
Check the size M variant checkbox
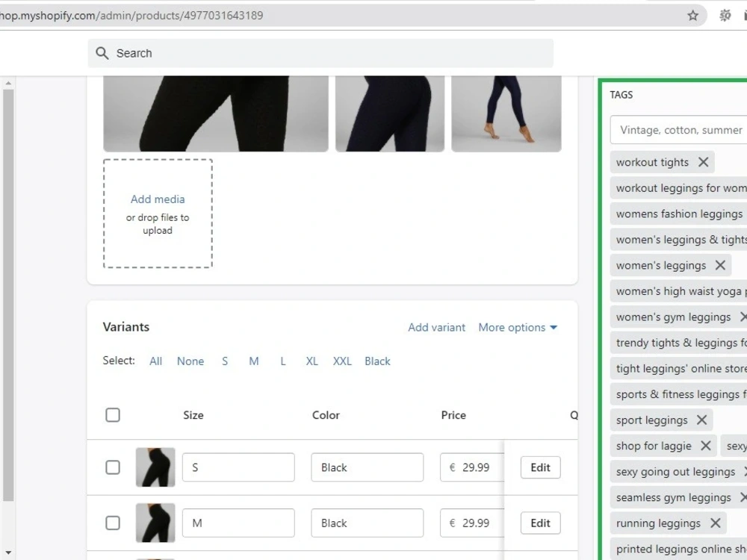[113, 523]
